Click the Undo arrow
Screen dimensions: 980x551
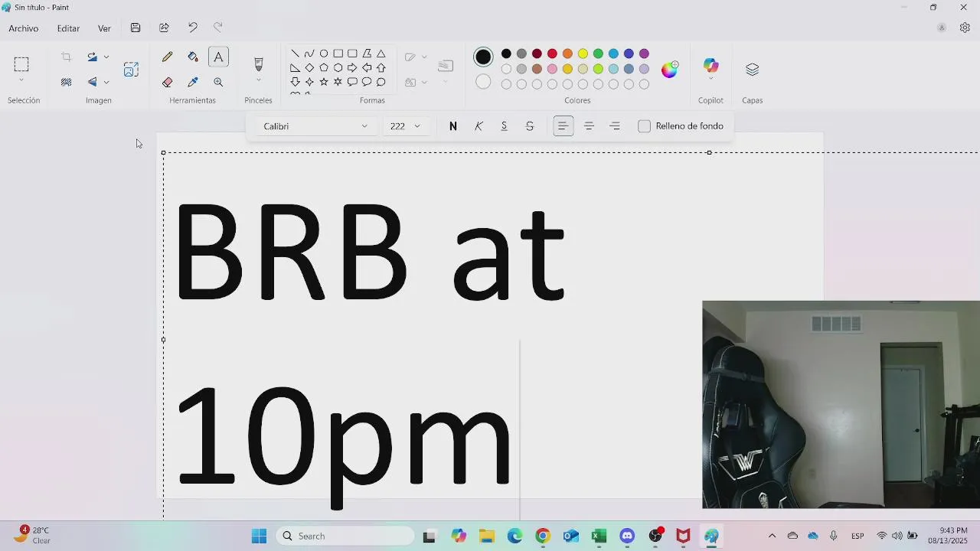coord(192,28)
